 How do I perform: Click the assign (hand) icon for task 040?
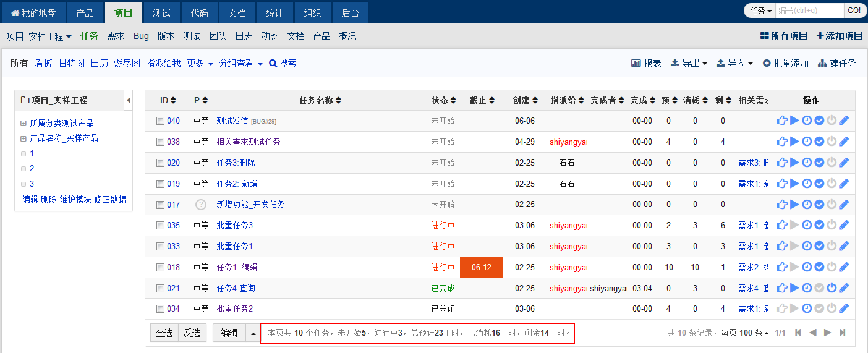tap(782, 121)
